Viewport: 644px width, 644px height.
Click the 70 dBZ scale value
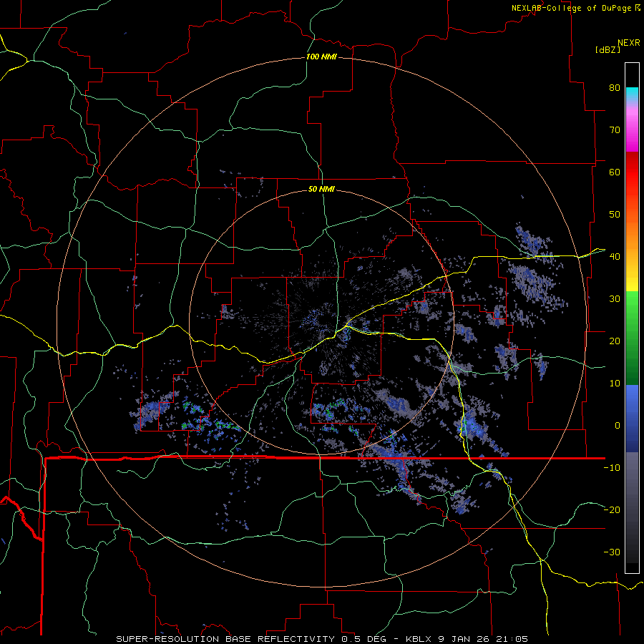coord(615,130)
